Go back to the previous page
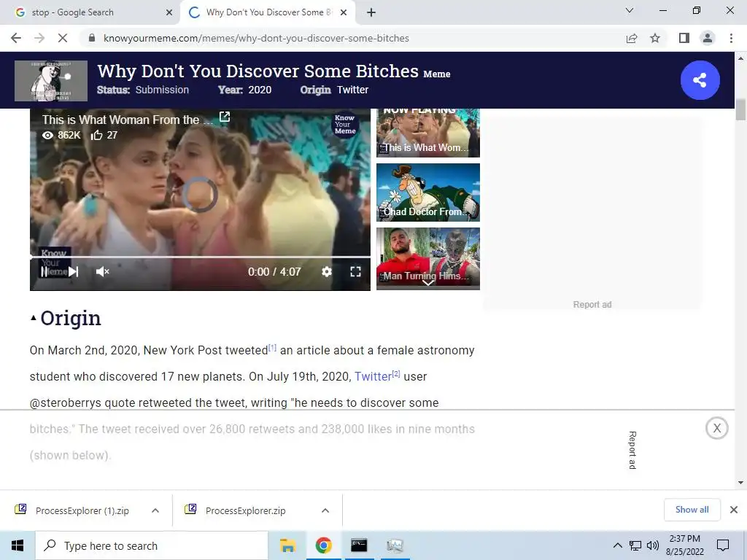The width and height of the screenshot is (747, 560). [x=16, y=38]
